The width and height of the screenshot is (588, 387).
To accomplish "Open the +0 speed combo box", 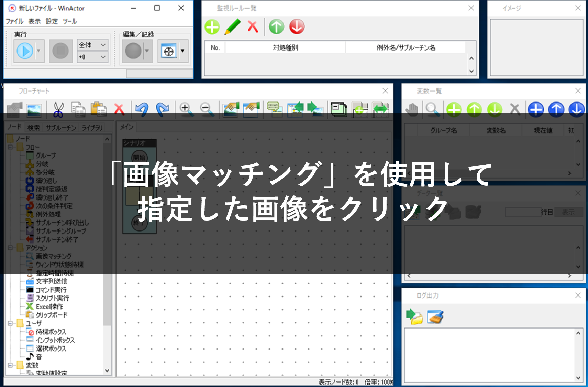I will (92, 57).
